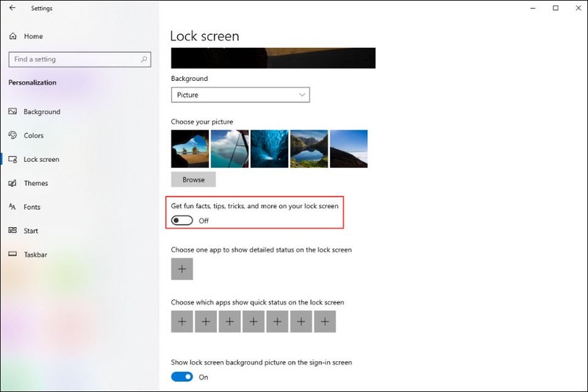Go to Start settings page
588x392 pixels.
point(31,231)
